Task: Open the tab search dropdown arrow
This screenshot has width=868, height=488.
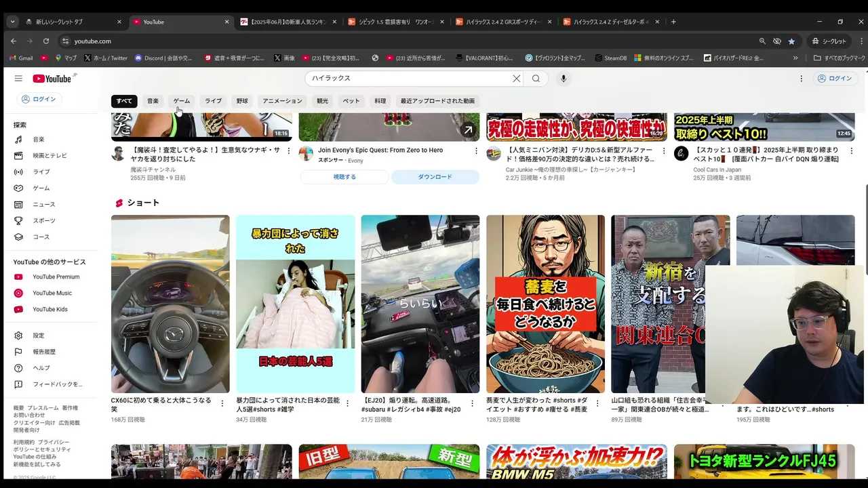Action: tap(12, 22)
